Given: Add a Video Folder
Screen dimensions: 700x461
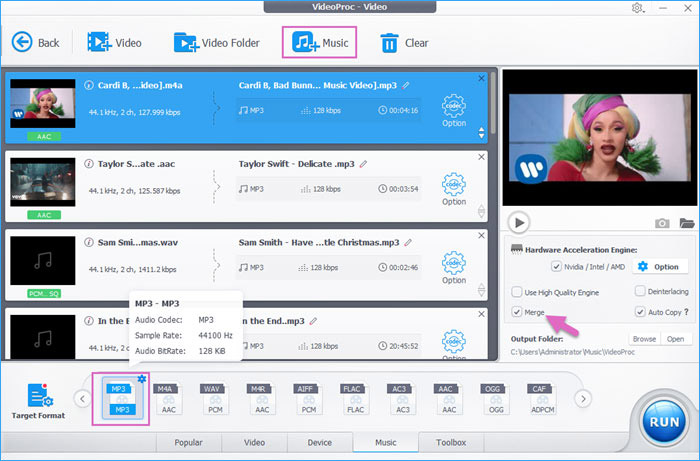Looking at the screenshot, I should (217, 43).
